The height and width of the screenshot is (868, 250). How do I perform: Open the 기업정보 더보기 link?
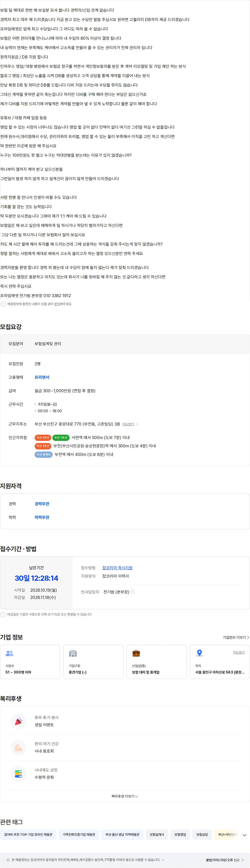[234, 637]
